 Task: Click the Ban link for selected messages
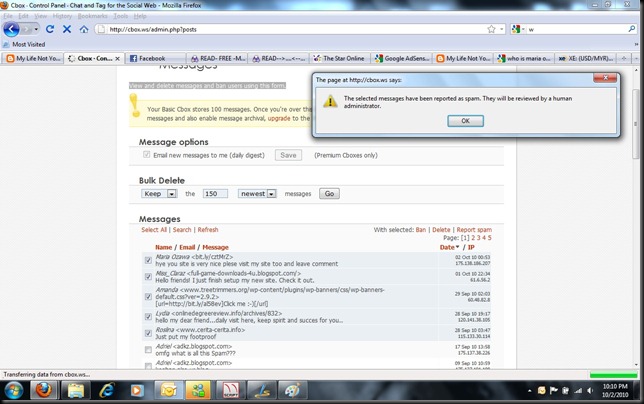click(x=421, y=230)
